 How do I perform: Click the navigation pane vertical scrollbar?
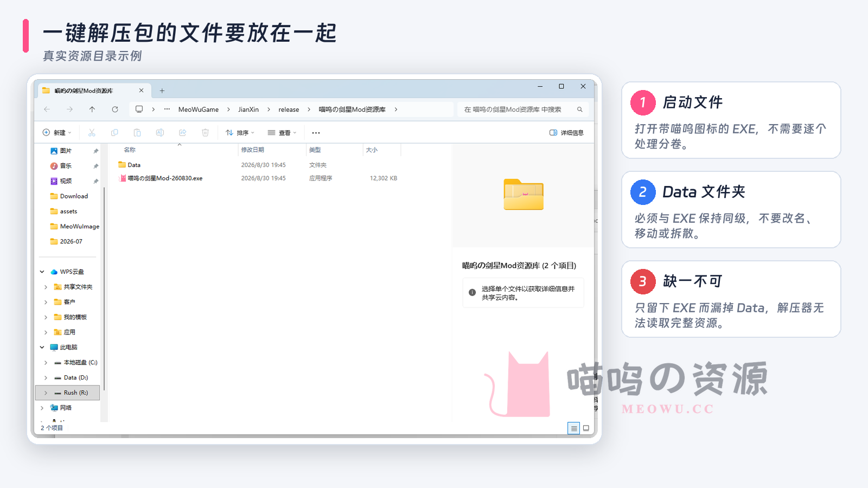coord(104,288)
